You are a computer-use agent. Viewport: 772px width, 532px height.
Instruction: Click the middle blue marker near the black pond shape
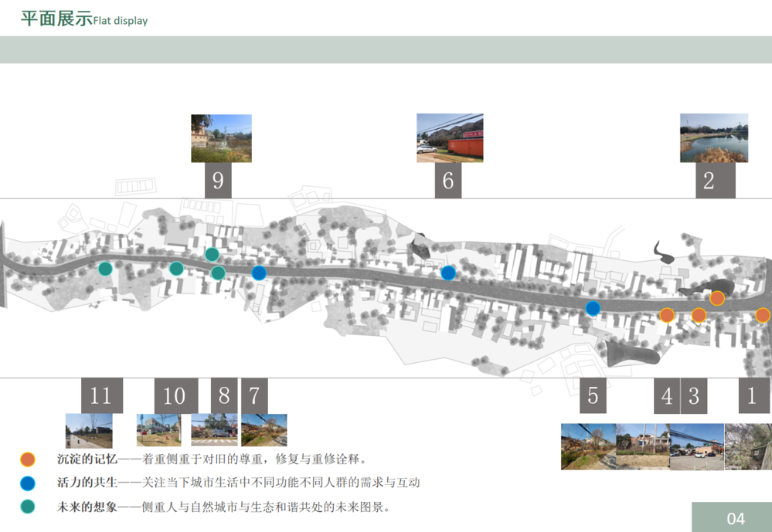[x=448, y=273]
